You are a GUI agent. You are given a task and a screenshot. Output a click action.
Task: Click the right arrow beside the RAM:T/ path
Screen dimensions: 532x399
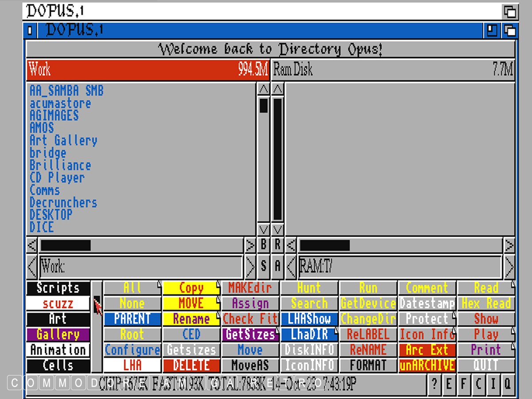pos(509,267)
